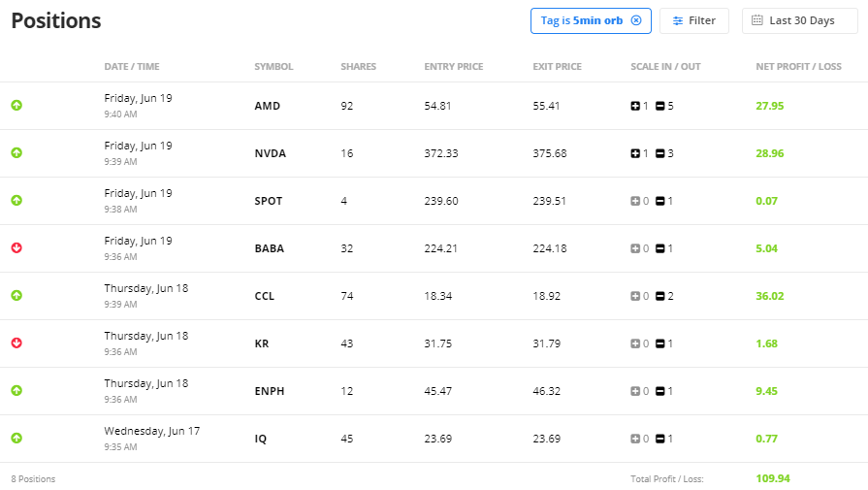The image size is (868, 490).
Task: Click the scale-in plus icon on SPOT row
Action: coord(635,201)
